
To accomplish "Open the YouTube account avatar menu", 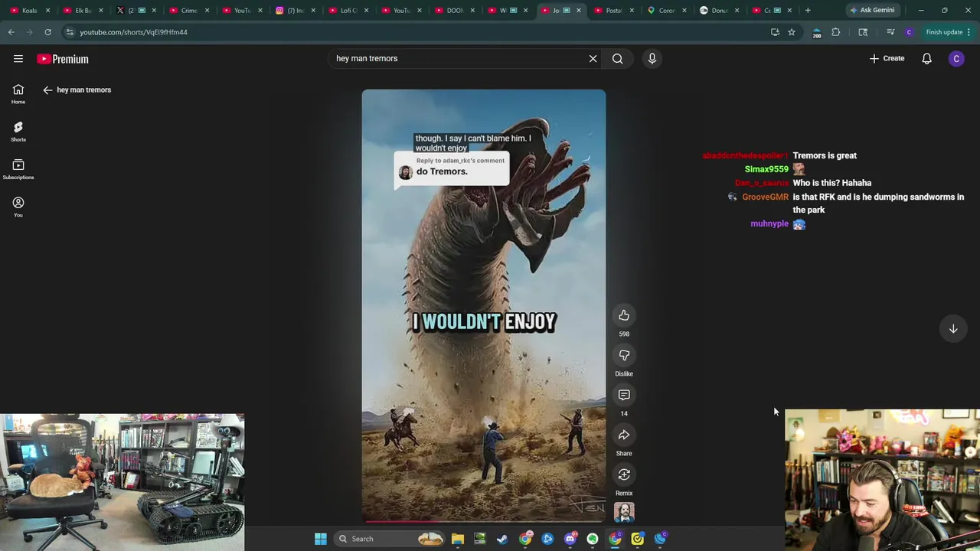I will coord(956,59).
